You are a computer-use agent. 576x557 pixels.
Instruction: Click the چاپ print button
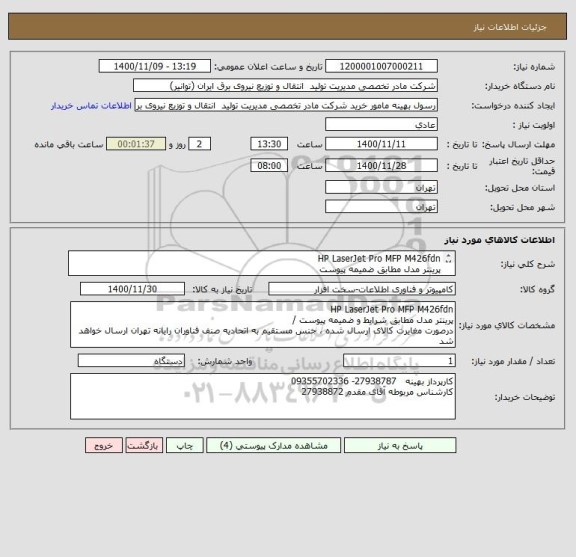[x=185, y=445]
